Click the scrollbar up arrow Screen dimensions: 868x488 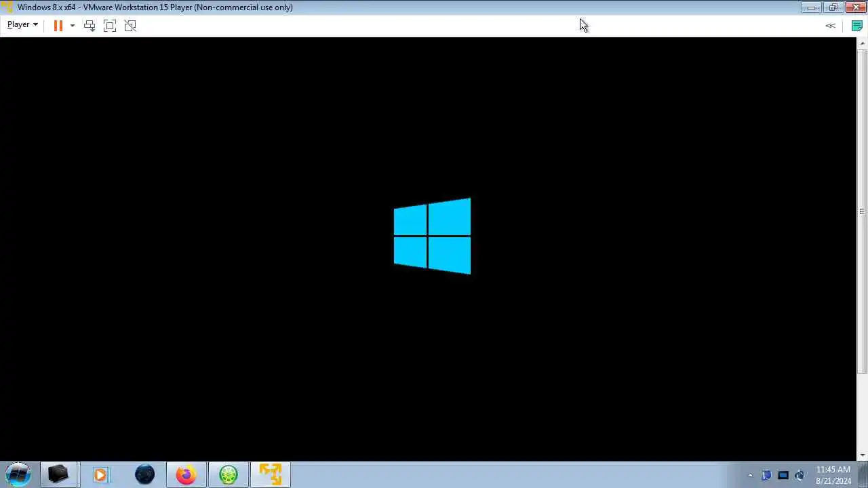(863, 43)
